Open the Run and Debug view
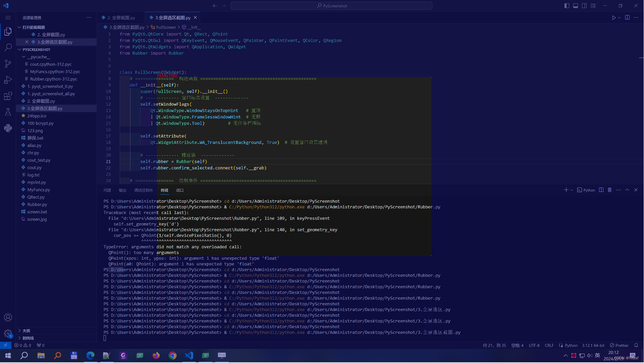Screen dimensions: 644x363 click(x=8, y=80)
